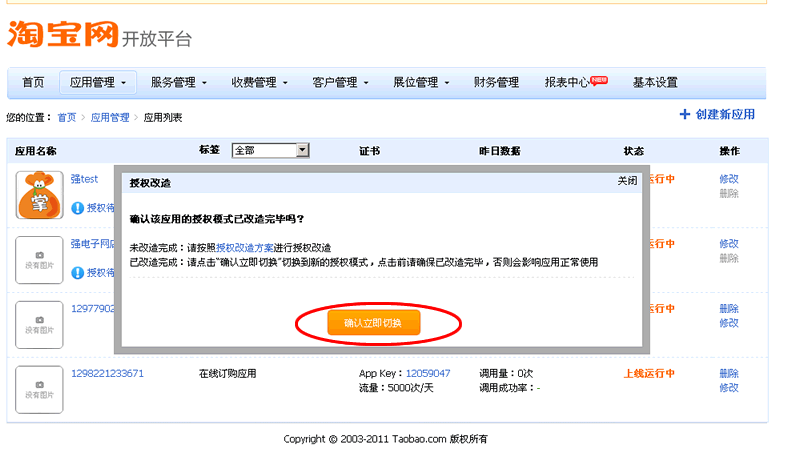Click 修改 for the 强test row
The height and width of the screenshot is (449, 792).
[x=729, y=179]
